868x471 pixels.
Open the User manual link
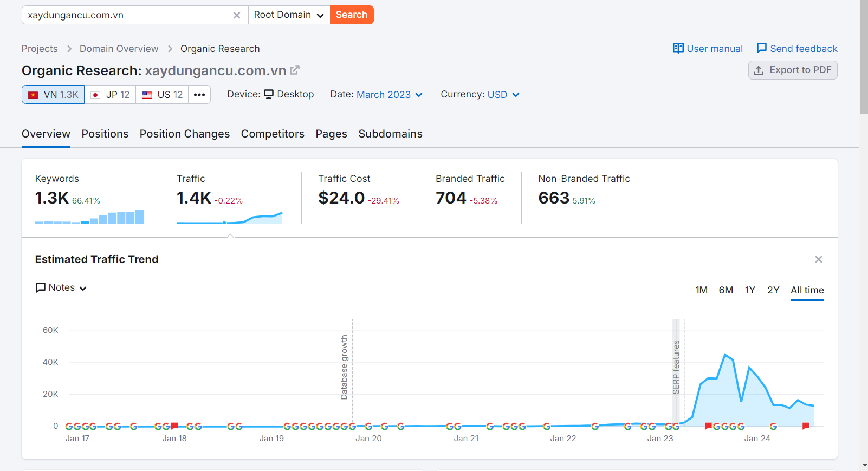pos(708,49)
